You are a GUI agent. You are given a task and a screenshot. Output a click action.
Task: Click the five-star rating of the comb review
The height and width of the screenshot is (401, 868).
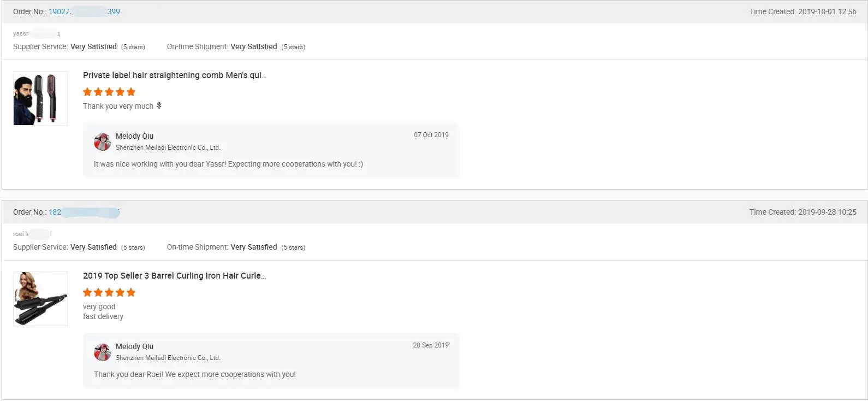pyautogui.click(x=109, y=92)
